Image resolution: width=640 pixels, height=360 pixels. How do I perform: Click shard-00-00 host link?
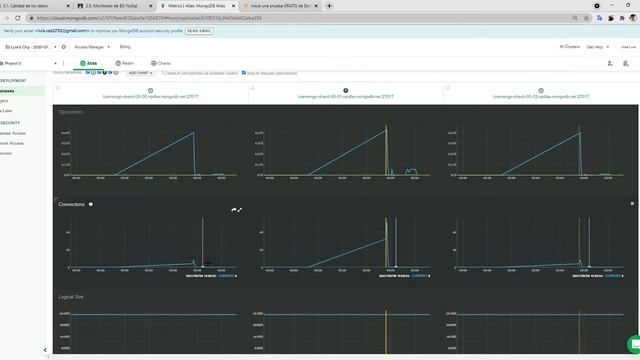(151, 97)
